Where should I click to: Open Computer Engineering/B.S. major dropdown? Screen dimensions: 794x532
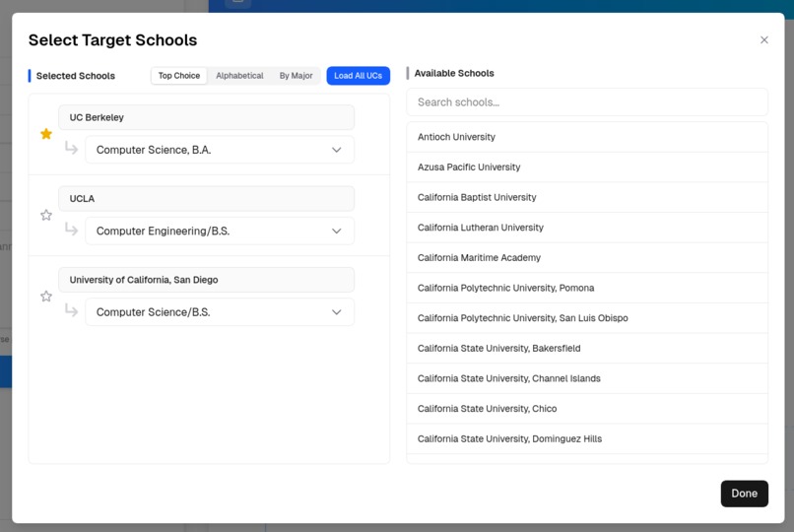(220, 231)
